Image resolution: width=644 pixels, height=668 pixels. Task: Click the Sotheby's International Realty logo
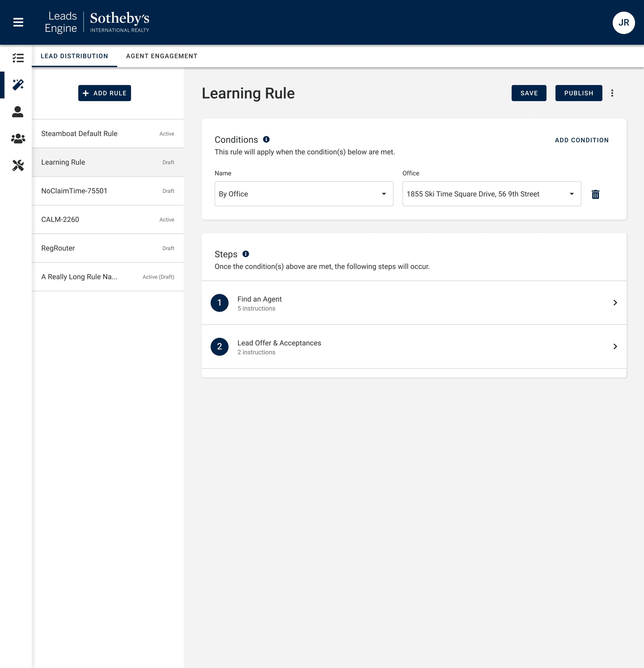pyautogui.click(x=120, y=23)
